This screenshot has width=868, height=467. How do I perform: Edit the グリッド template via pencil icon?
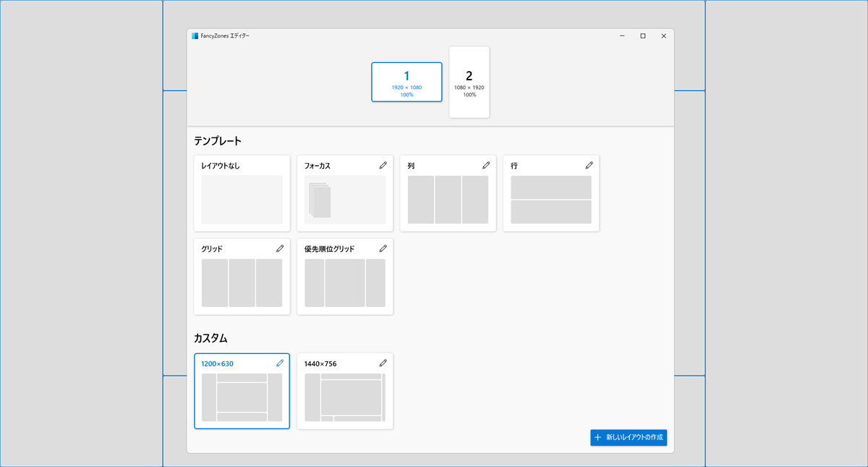(x=280, y=248)
